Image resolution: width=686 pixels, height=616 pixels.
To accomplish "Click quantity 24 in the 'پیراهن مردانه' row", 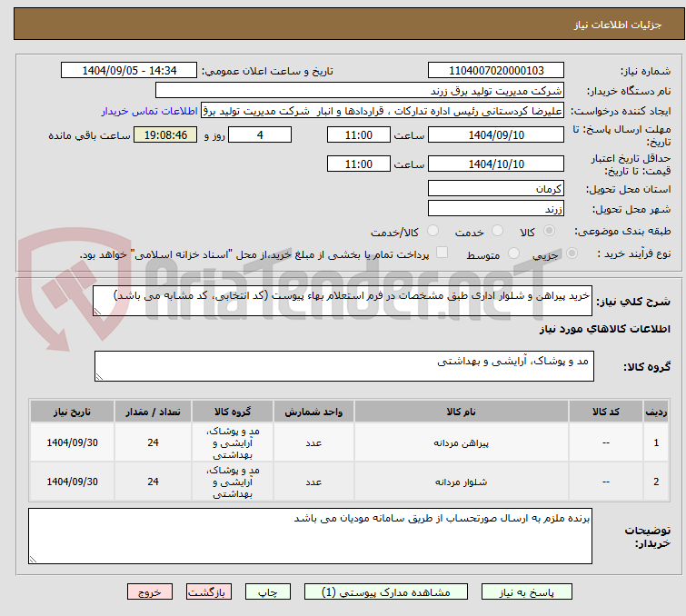I will pyautogui.click(x=153, y=442).
